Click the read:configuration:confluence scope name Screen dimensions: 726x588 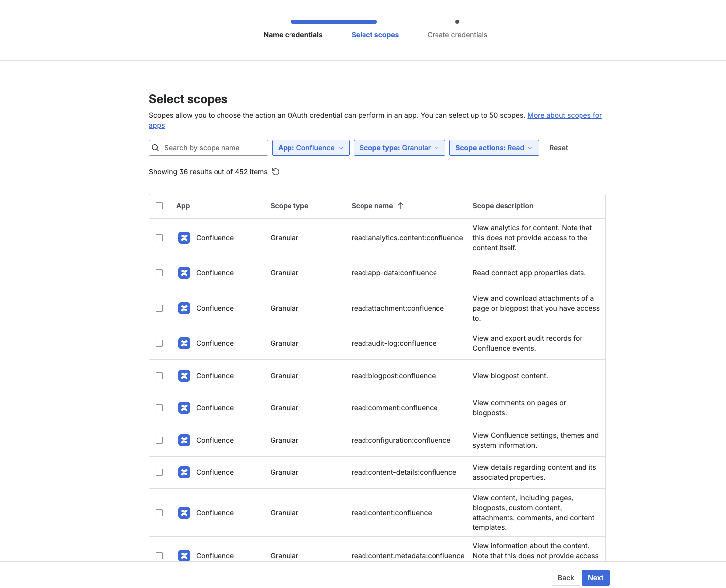point(401,440)
